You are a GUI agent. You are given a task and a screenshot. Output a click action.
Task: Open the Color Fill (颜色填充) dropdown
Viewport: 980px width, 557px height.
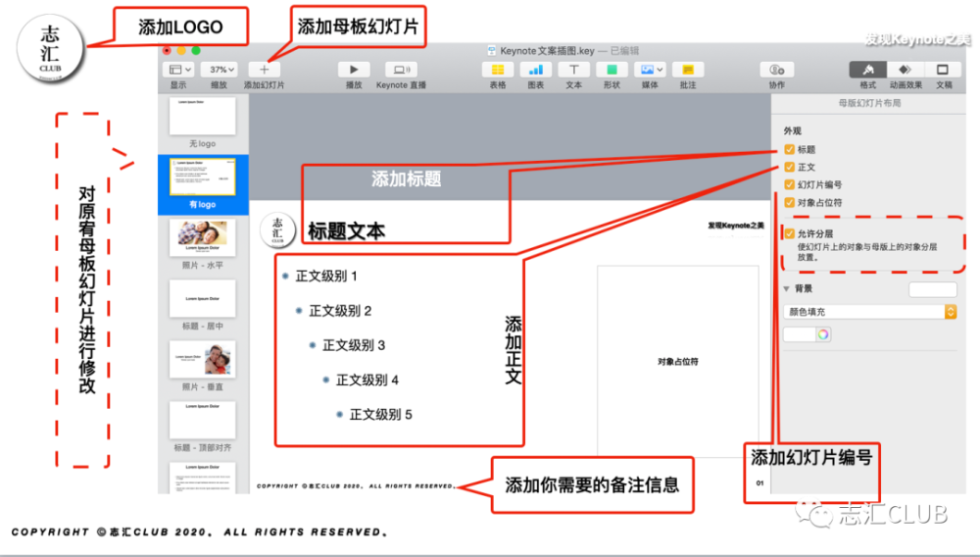point(870,311)
